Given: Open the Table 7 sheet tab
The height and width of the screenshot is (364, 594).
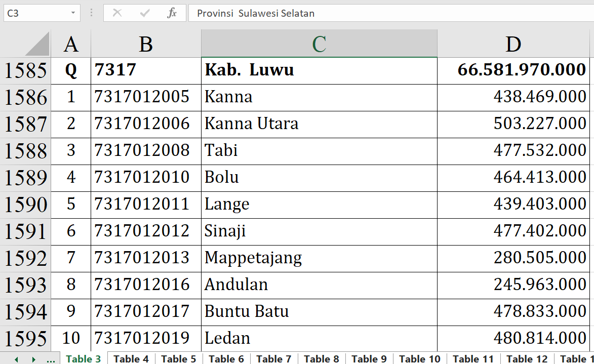Looking at the screenshot, I should click(274, 359).
